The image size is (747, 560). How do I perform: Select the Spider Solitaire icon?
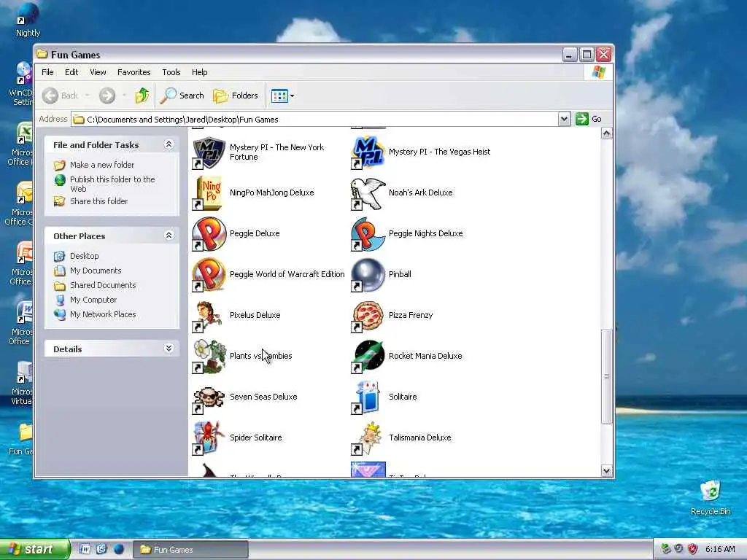pos(209,438)
